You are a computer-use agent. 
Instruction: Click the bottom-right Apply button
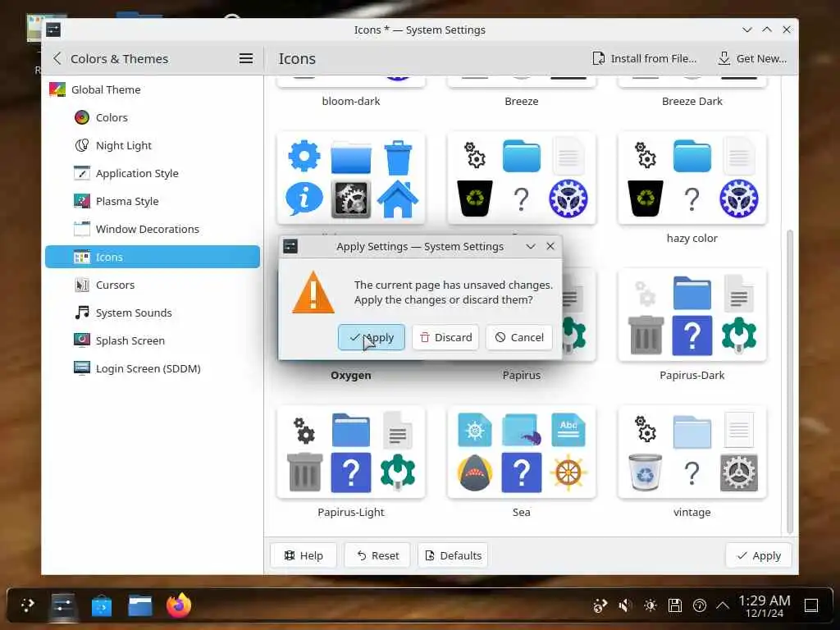coord(759,555)
